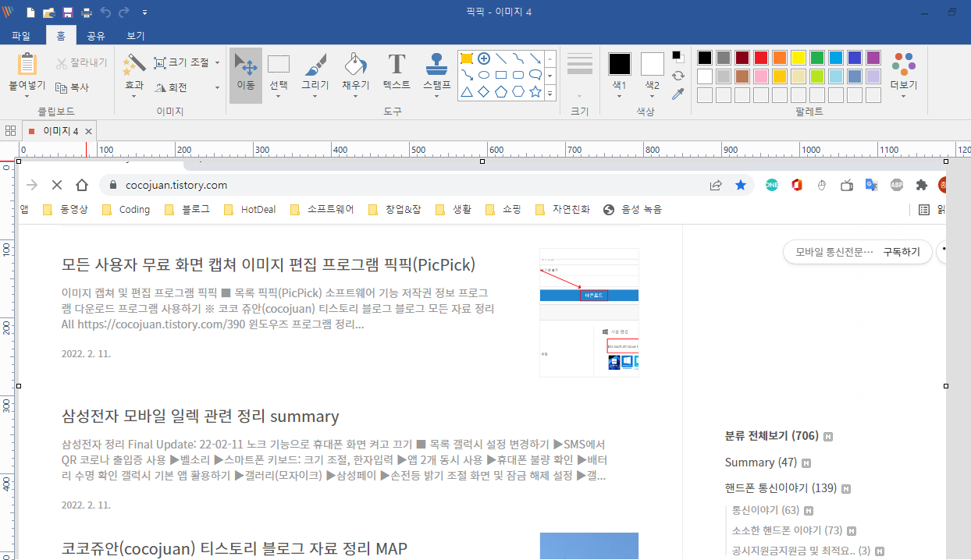Choose the pentagon shape

(x=501, y=92)
